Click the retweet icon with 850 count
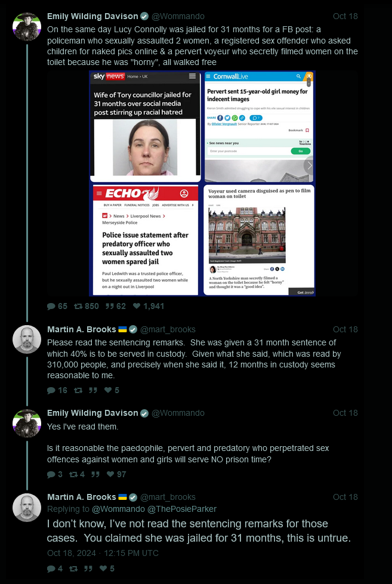This screenshot has height=584, width=392. 78,306
